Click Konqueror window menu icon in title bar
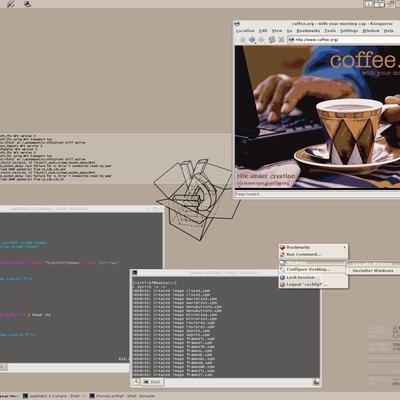 point(237,24)
